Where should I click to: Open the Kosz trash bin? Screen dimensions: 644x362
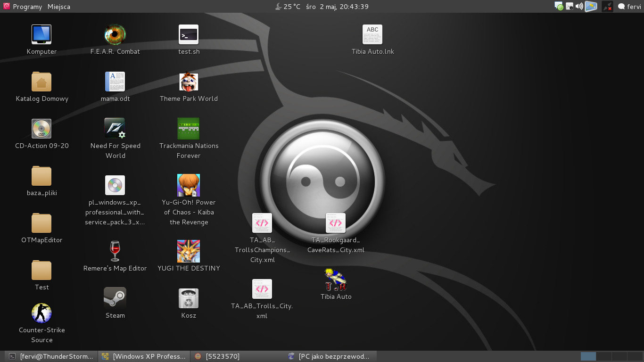coord(189,298)
